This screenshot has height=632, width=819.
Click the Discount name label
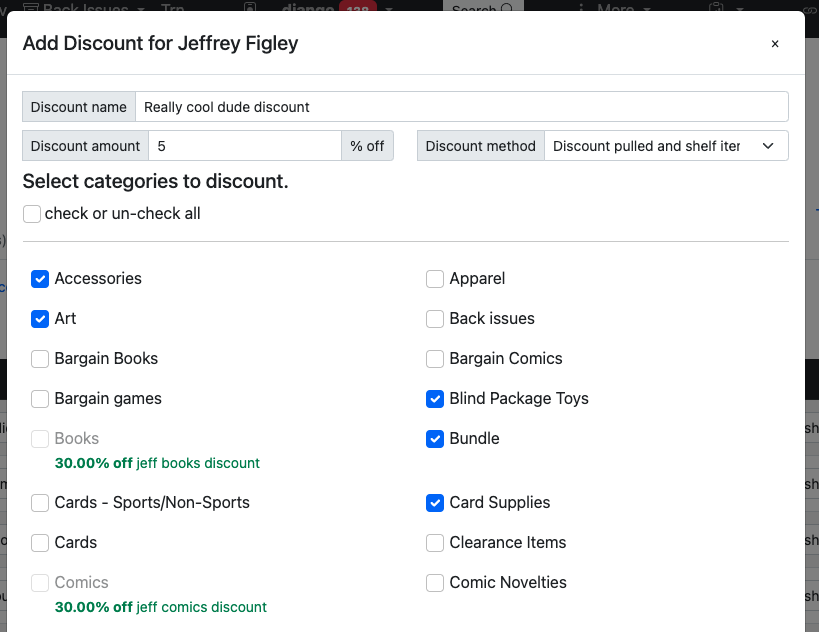pyautogui.click(x=79, y=107)
